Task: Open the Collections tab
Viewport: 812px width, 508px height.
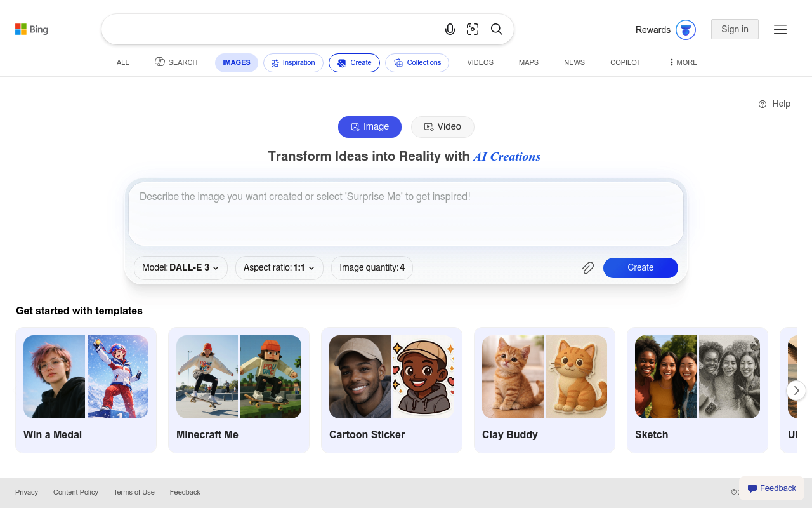Action: pos(417,63)
